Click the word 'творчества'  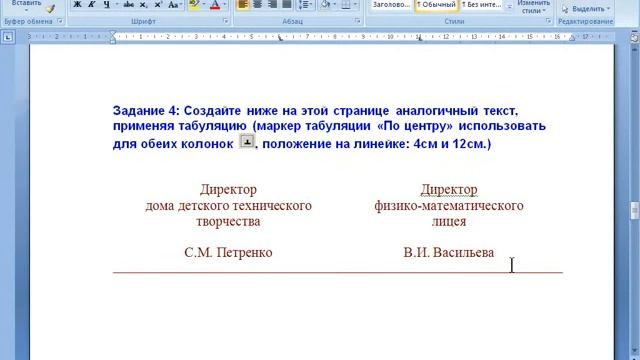pos(228,222)
